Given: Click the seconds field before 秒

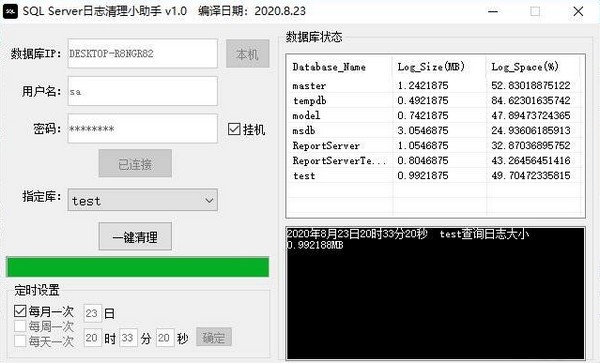Looking at the screenshot, I should click(165, 338).
